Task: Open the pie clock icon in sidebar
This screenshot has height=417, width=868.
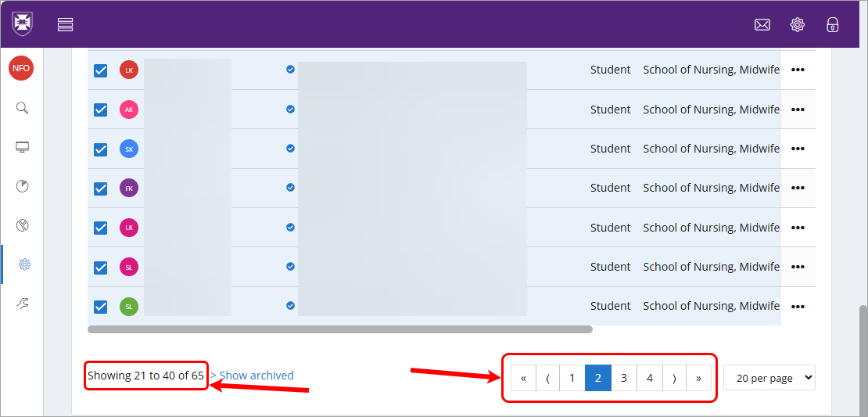Action: pos(22,186)
